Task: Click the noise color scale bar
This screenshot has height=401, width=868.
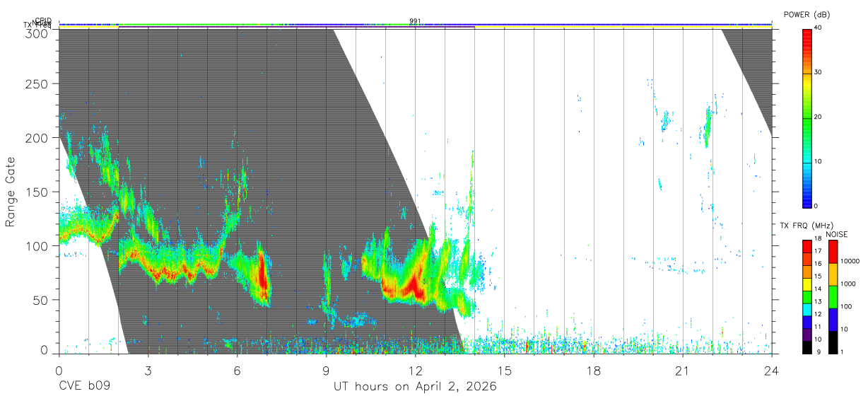Action: pyautogui.click(x=833, y=296)
